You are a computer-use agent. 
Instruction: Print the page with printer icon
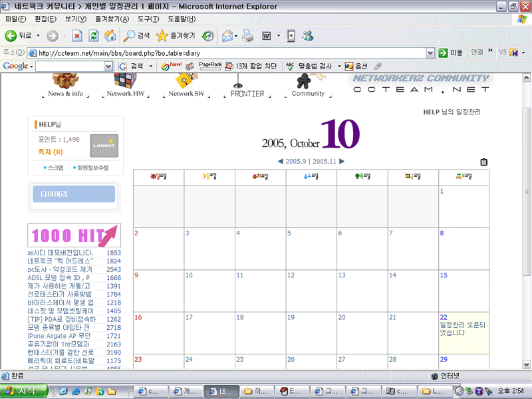(248, 36)
